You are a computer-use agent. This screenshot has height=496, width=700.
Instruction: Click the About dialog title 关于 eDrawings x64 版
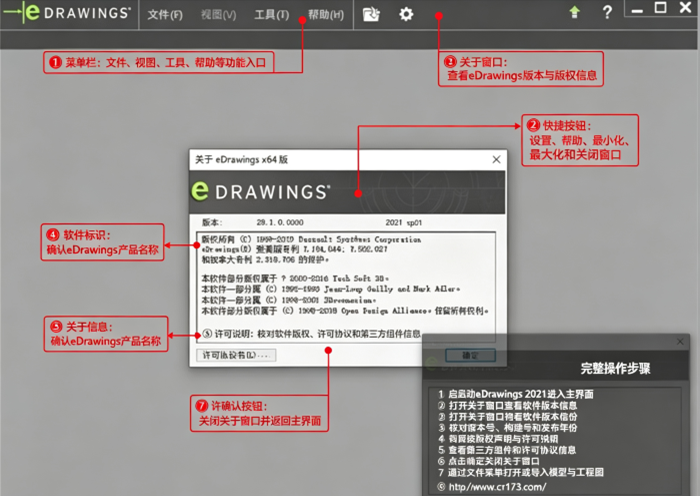pyautogui.click(x=242, y=159)
